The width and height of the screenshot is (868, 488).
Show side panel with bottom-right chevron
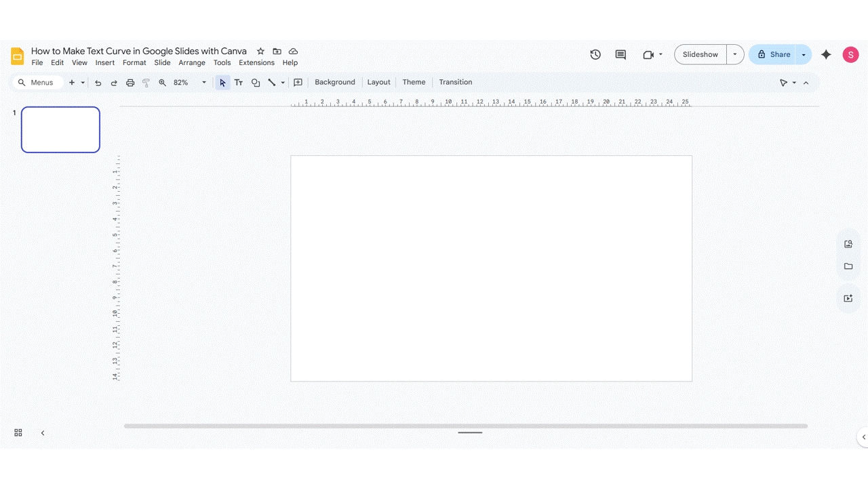click(863, 437)
